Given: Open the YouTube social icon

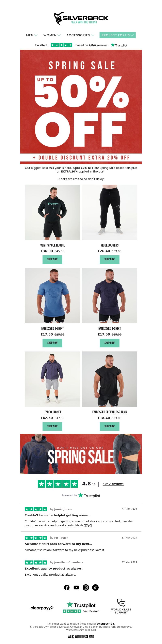Looking at the screenshot, I should [x=76, y=588].
